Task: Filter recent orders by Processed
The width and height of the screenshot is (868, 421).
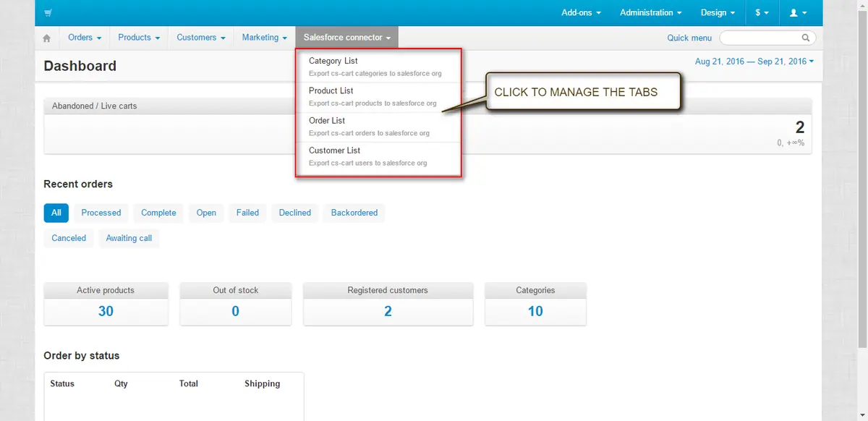Action: pos(101,213)
